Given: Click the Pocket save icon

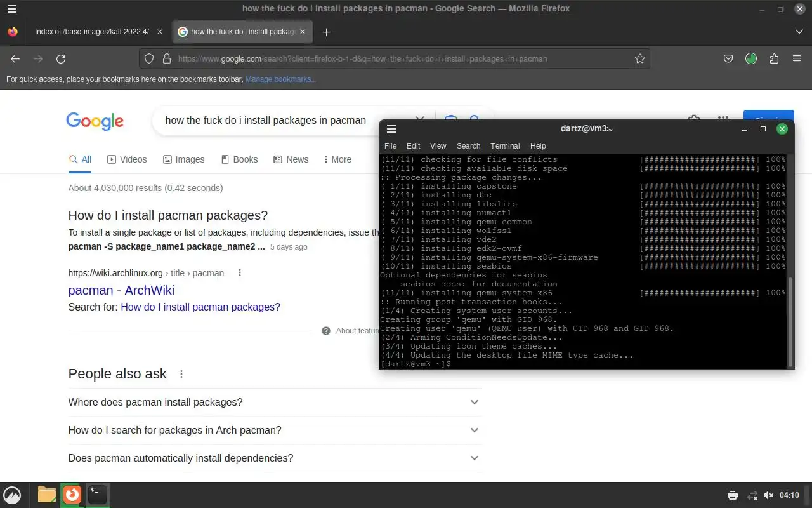Looking at the screenshot, I should point(729,58).
